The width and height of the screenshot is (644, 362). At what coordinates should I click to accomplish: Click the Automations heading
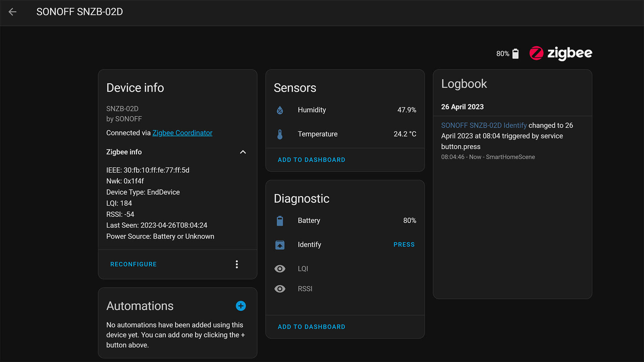click(x=140, y=306)
